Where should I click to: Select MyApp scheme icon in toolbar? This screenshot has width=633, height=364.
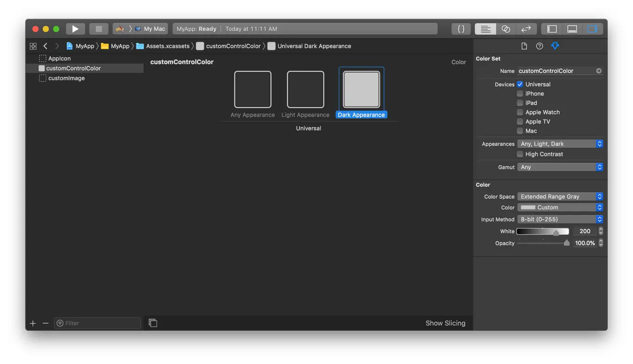point(120,29)
